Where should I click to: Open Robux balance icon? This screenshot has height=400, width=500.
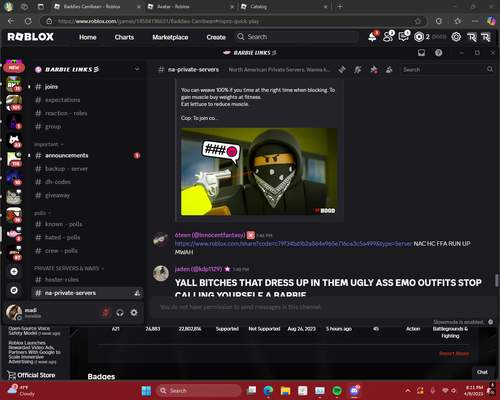tap(419, 37)
